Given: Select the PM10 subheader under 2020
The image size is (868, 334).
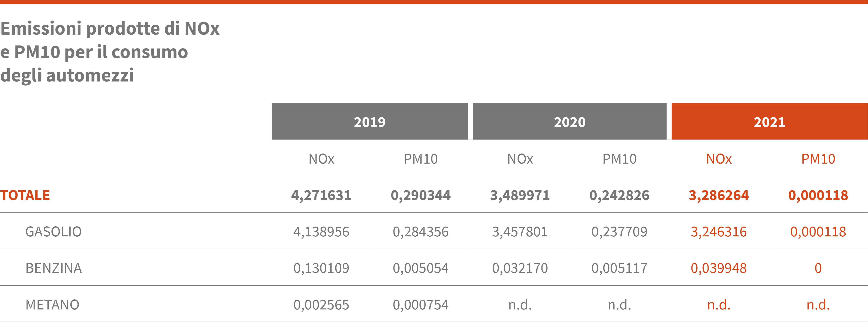Looking at the screenshot, I should tap(619, 159).
